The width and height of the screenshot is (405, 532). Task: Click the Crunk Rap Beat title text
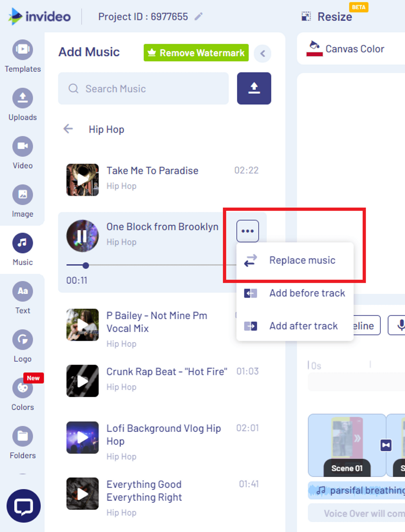[167, 371]
